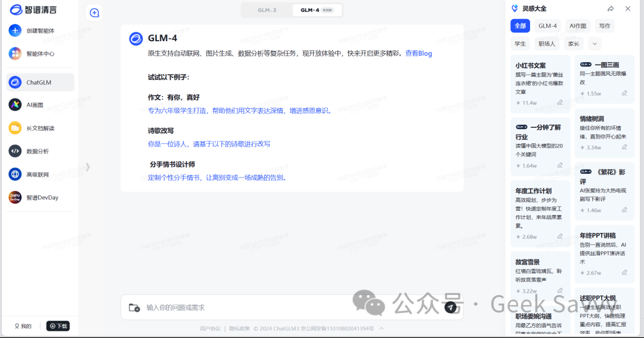Click the 下载 download button
Image resolution: width=644 pixels, height=338 pixels.
[x=58, y=326]
